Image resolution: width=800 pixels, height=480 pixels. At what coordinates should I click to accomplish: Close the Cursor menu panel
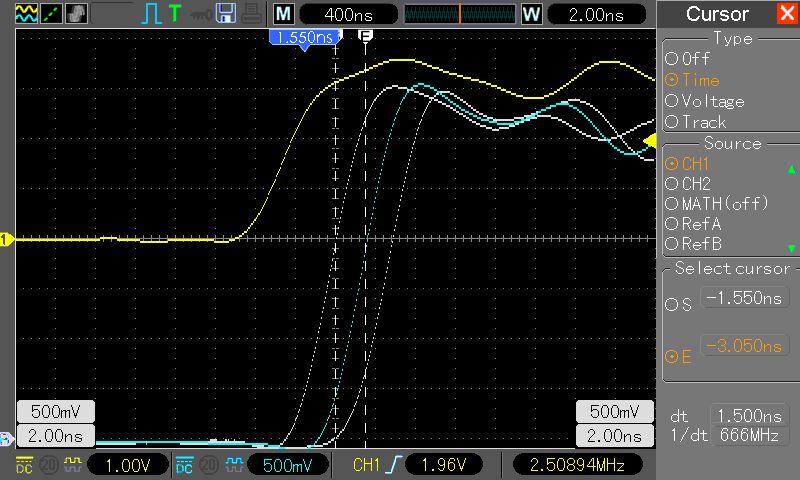[786, 14]
